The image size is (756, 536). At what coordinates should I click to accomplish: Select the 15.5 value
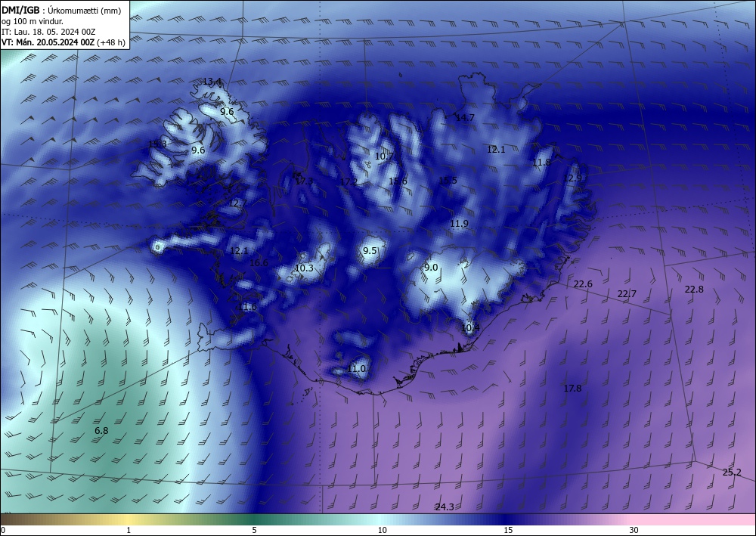click(x=448, y=180)
